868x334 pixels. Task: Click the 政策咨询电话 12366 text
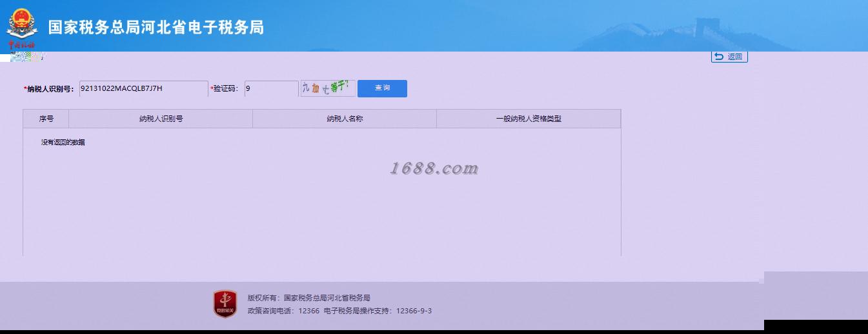click(x=284, y=311)
